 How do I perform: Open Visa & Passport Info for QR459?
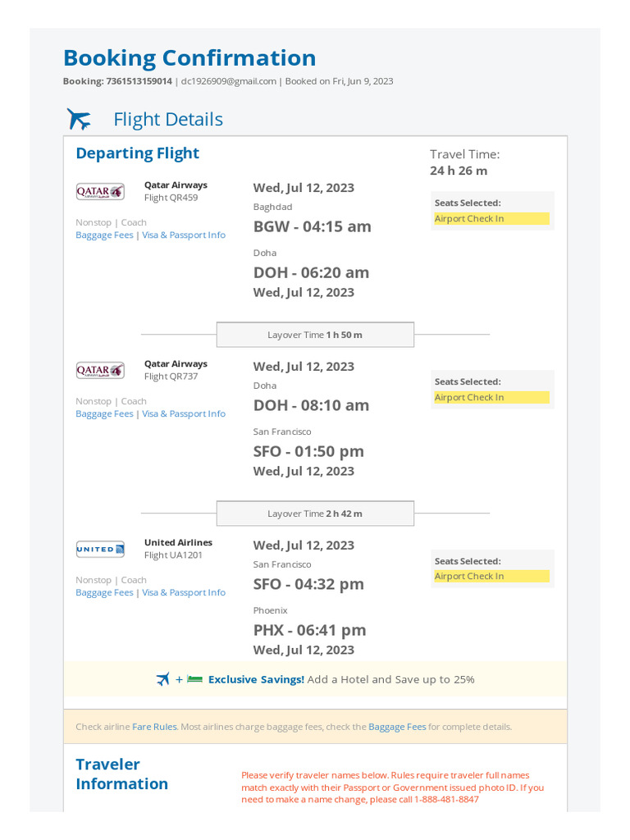click(184, 235)
